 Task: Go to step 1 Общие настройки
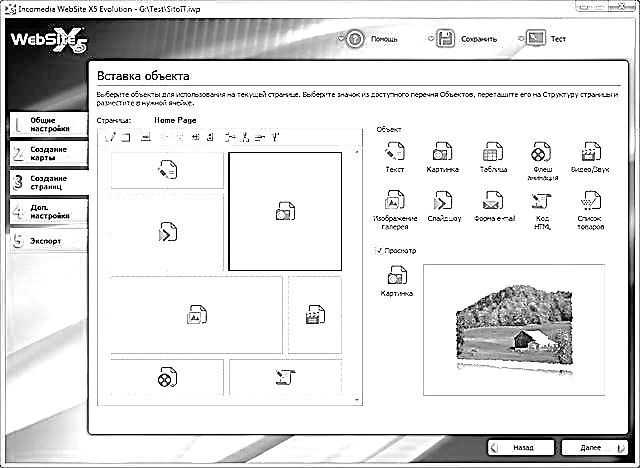click(x=49, y=124)
